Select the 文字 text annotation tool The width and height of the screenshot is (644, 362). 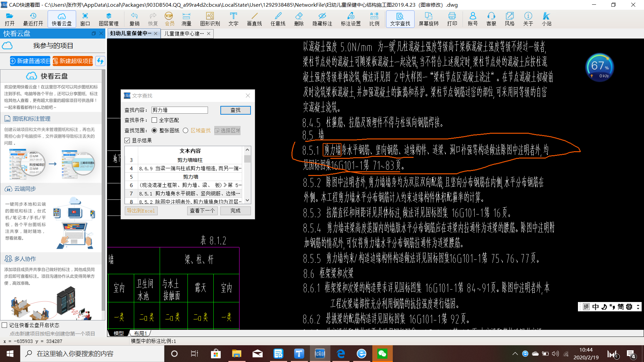(233, 19)
